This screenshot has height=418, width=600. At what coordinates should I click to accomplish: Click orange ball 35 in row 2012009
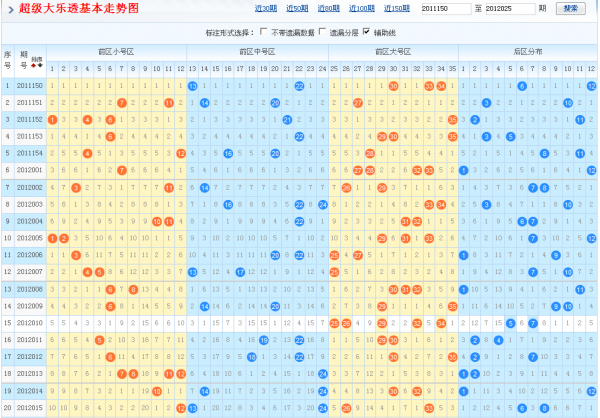coord(452,307)
